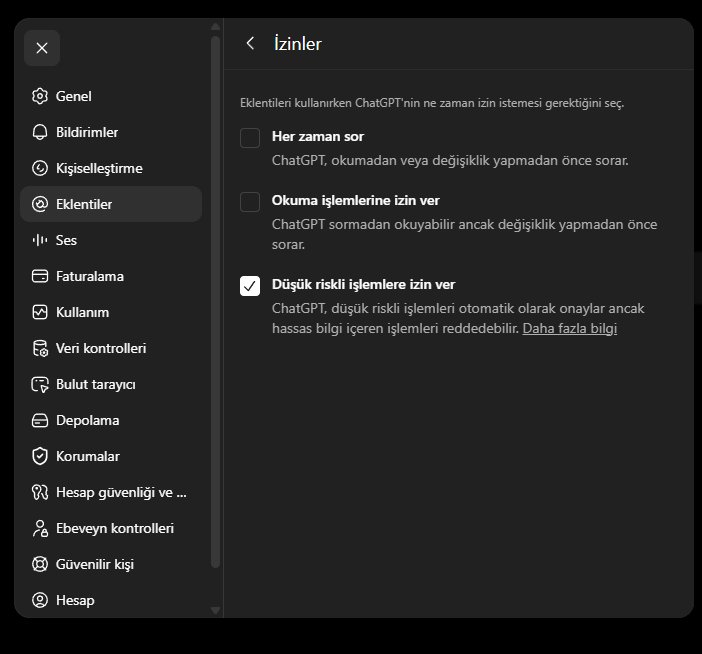Go back using the arrow beside İzinler
This screenshot has height=654, width=702.
(x=250, y=43)
